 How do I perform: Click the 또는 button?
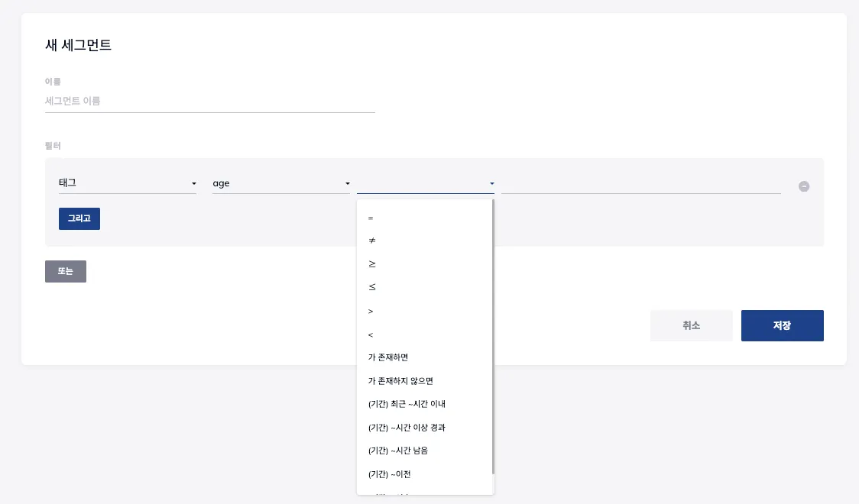(65, 271)
